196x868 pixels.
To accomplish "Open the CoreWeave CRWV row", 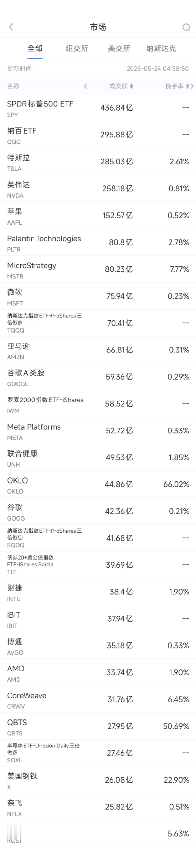I will [98, 699].
